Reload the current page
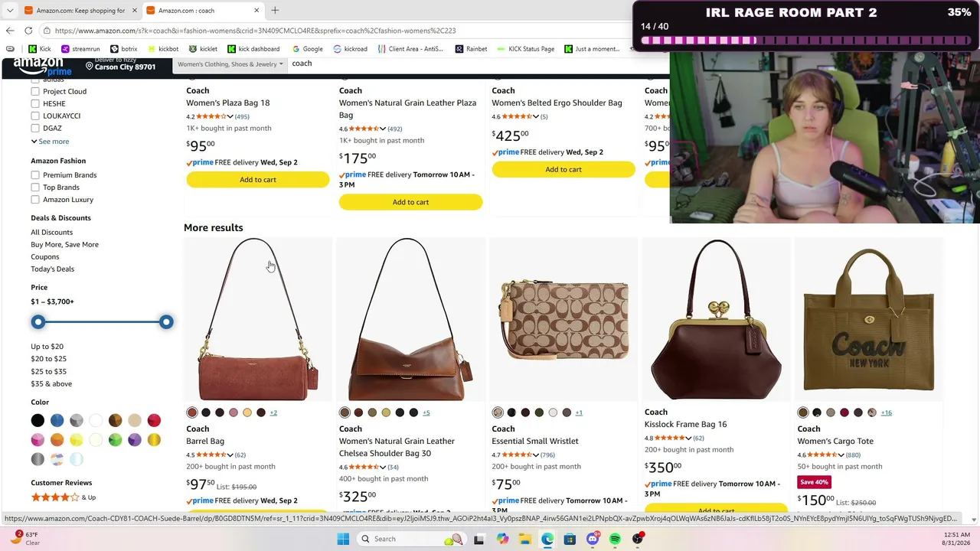This screenshot has height=551, width=980. (28, 31)
